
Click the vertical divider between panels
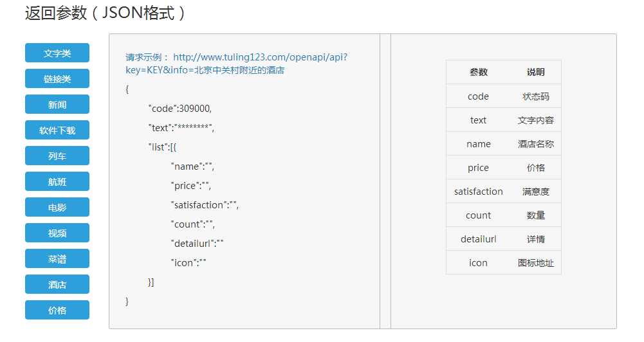pos(385,181)
